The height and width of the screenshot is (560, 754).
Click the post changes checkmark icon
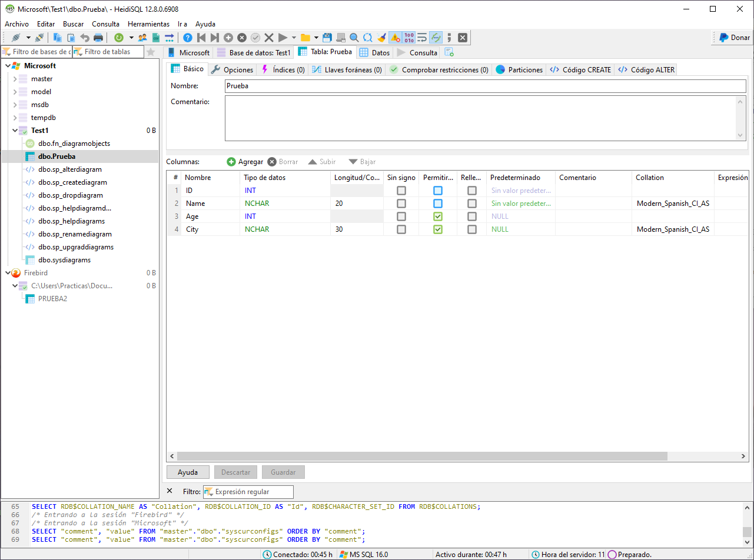click(x=255, y=38)
